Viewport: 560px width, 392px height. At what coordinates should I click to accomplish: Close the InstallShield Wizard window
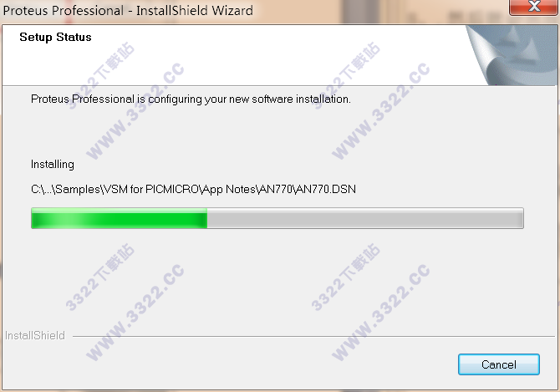[x=534, y=7]
